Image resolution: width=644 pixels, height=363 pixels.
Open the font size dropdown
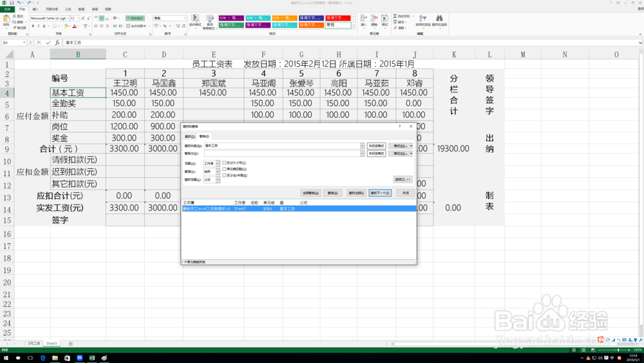click(78, 18)
